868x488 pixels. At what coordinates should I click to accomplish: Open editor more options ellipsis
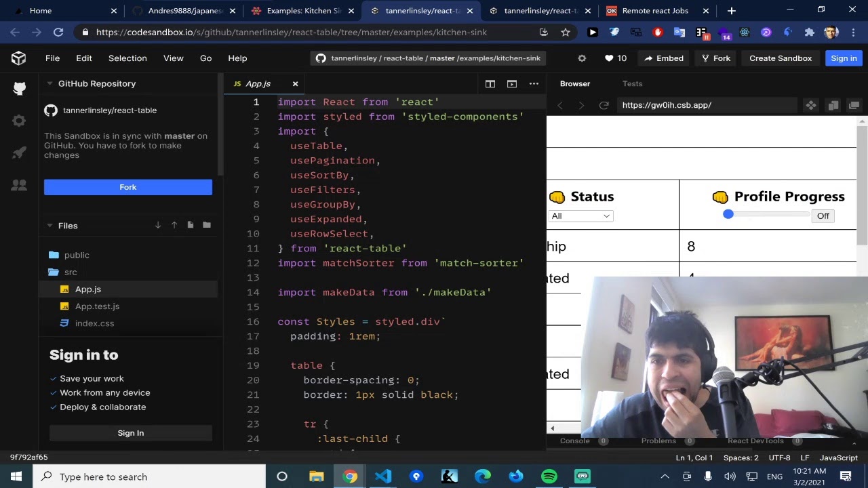pos(534,83)
